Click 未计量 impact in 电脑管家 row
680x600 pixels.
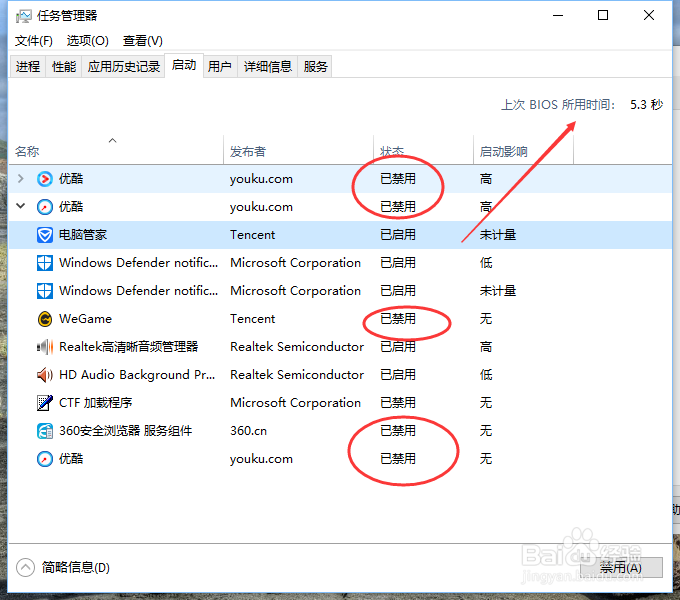[498, 235]
